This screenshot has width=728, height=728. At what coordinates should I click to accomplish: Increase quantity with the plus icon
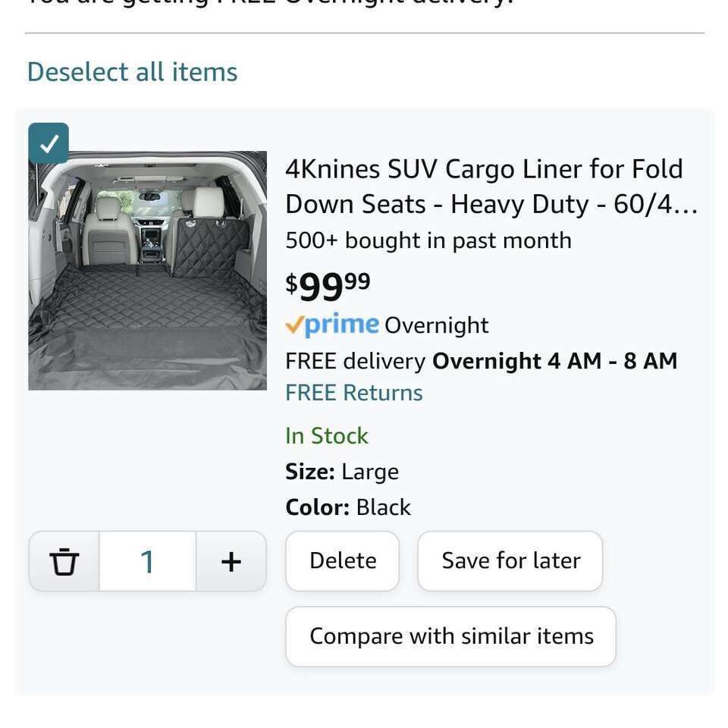point(231,561)
